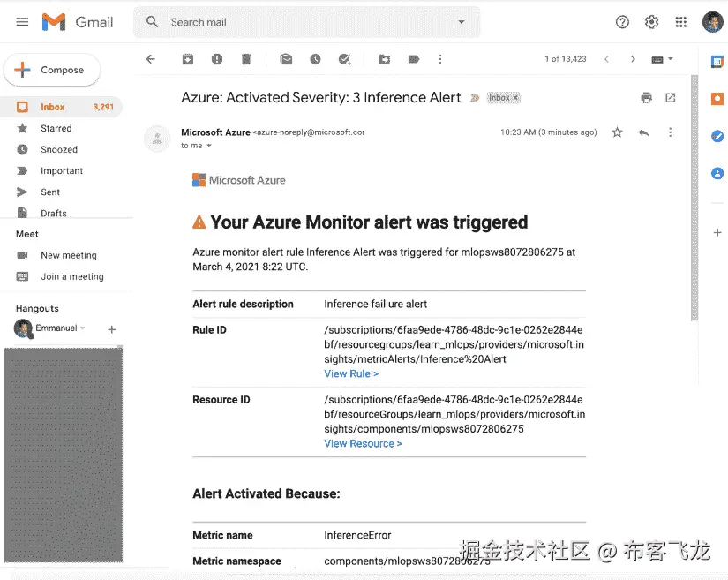The height and width of the screenshot is (580, 728).
Task: Open the Support help icon
Action: [622, 22]
